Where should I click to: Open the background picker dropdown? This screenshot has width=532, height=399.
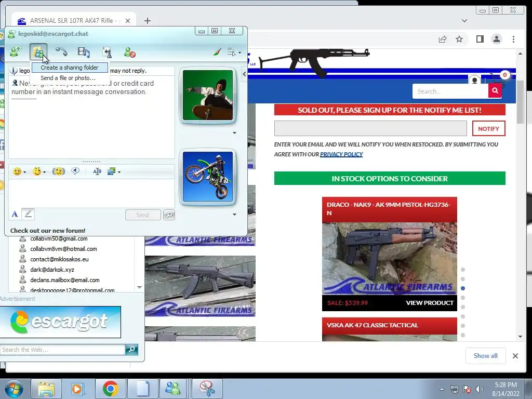tap(114, 171)
